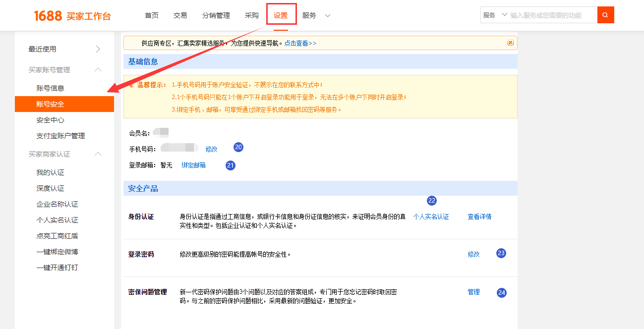This screenshot has width=644, height=329.
Task: Open 个人实名认证 under identity verification
Action: point(431,217)
